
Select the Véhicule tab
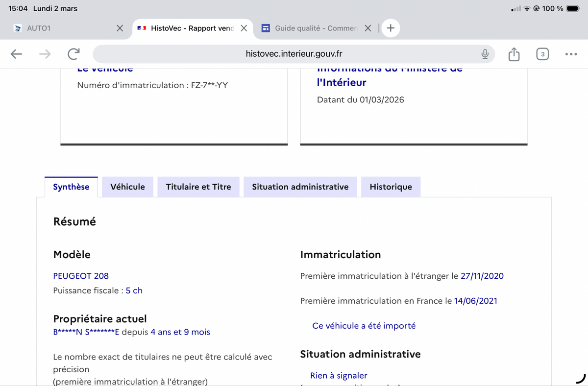(x=127, y=187)
